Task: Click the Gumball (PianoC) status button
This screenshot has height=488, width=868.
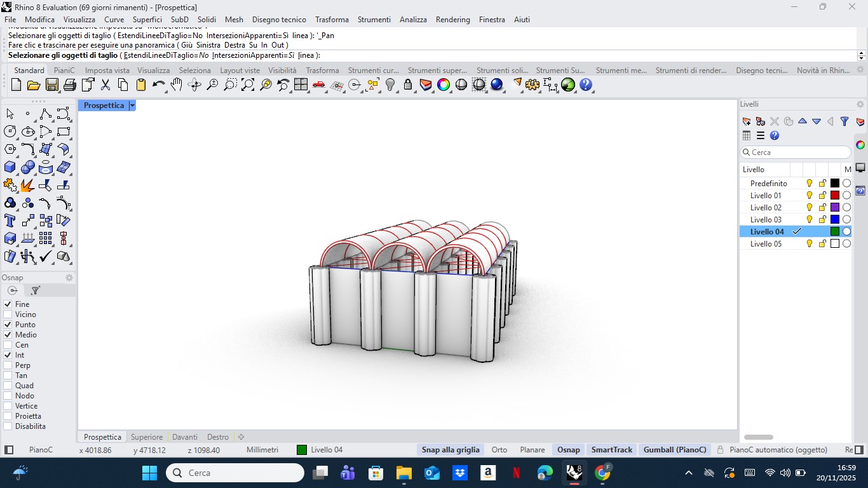Action: (x=675, y=450)
